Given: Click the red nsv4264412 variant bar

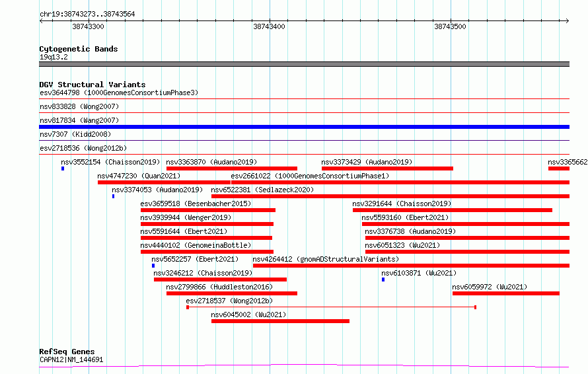Looking at the screenshot, I should tap(411, 266).
